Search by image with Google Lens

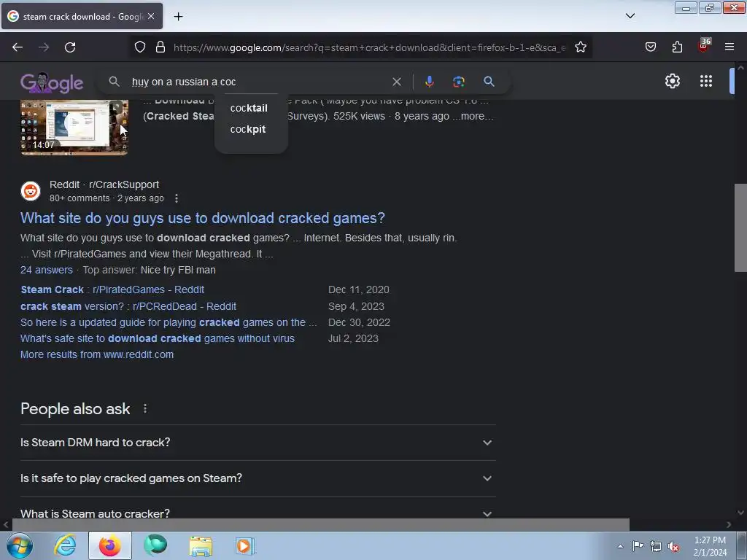tap(458, 82)
